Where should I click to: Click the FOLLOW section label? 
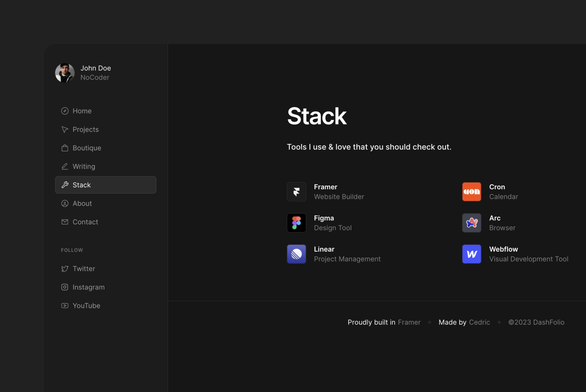(72, 250)
